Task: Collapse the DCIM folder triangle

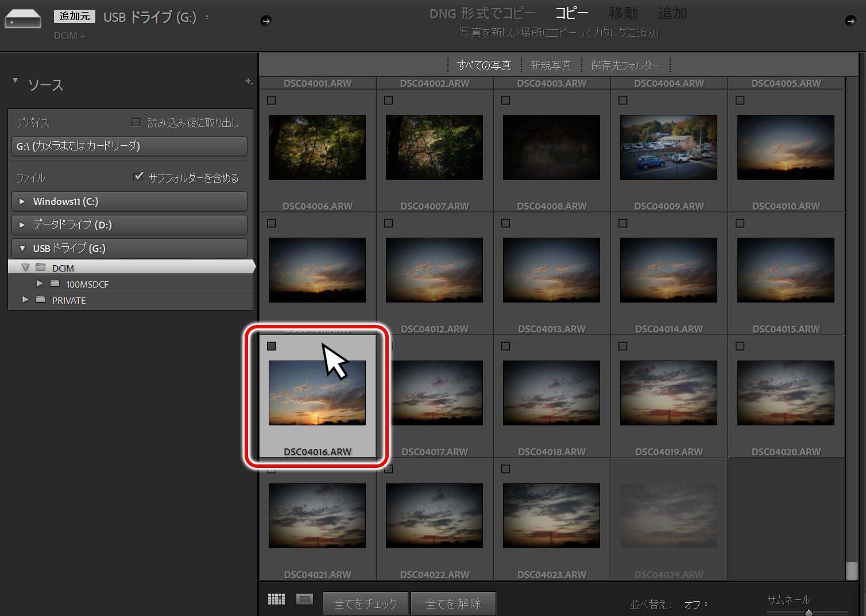Action: [x=25, y=268]
